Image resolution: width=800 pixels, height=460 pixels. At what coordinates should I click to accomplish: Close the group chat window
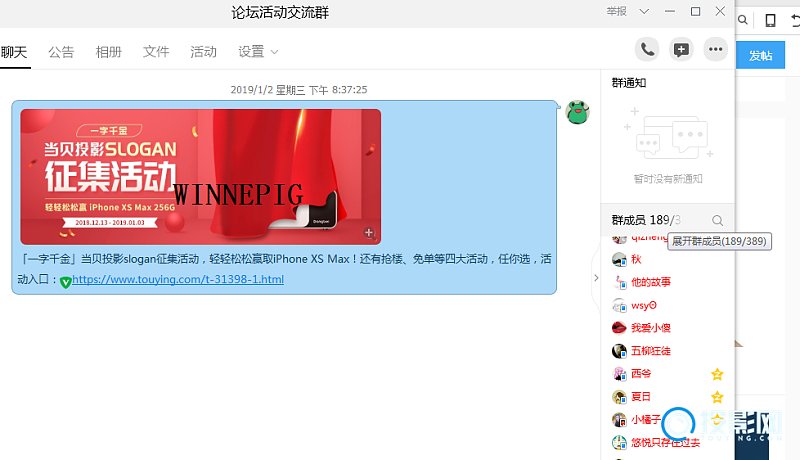(720, 11)
